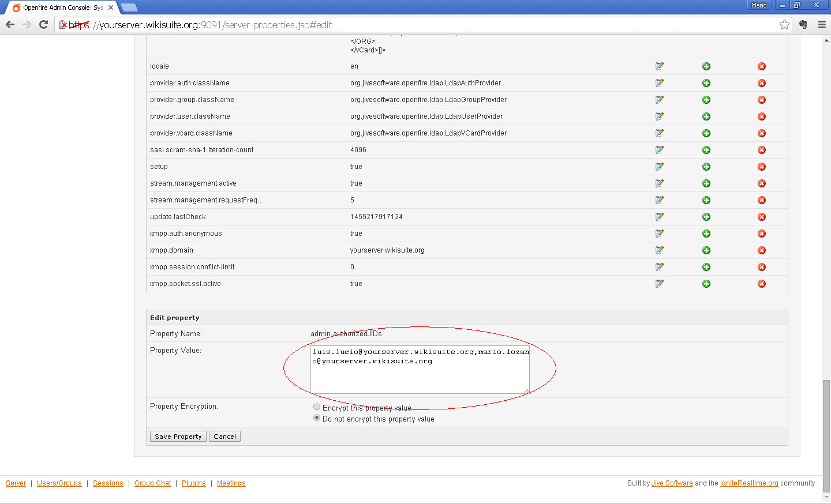Delete the xmpp.socket.ssl.active property
The height and width of the screenshot is (504, 831).
tap(761, 284)
